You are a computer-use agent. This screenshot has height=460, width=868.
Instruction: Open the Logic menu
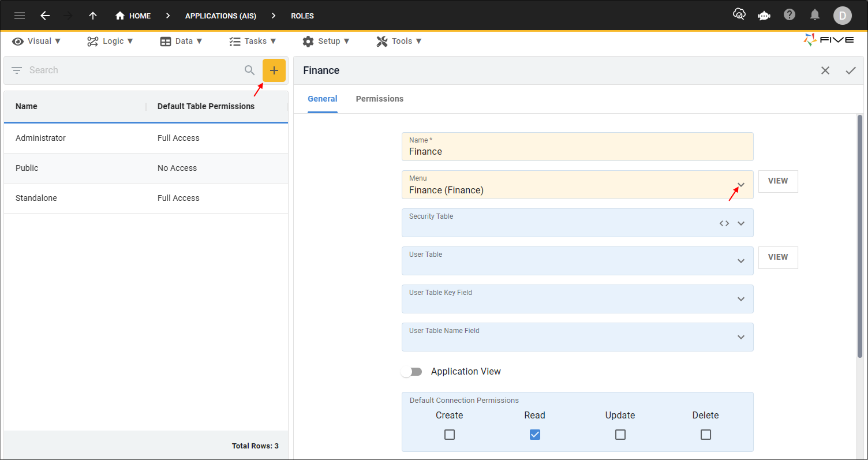pyautogui.click(x=110, y=41)
